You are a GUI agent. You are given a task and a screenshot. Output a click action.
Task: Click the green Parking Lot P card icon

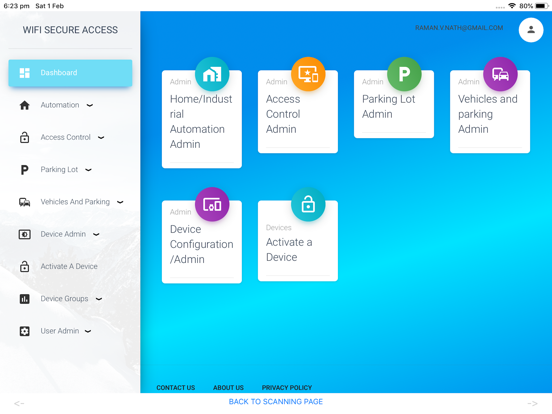tap(404, 74)
